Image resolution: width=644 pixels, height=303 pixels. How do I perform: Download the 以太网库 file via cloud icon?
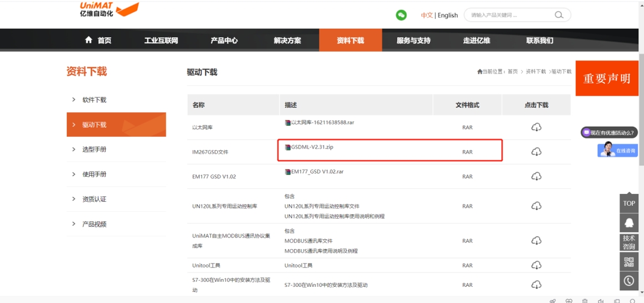(536, 127)
